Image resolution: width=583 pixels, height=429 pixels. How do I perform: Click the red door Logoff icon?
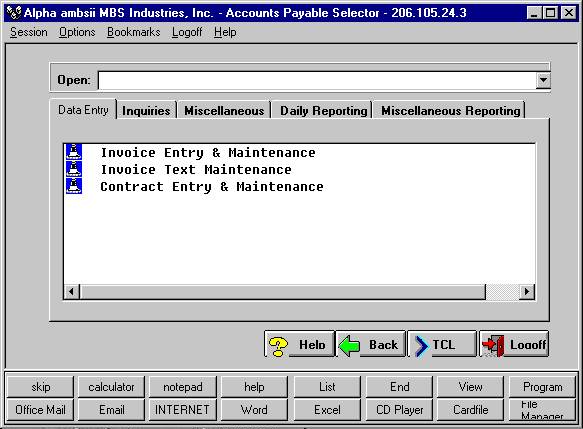[493, 346]
